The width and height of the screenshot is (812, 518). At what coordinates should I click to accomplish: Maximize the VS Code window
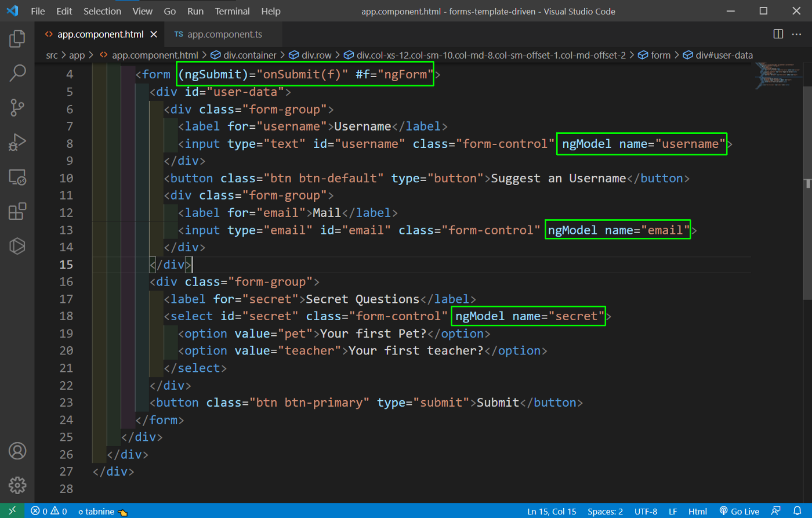click(x=763, y=11)
